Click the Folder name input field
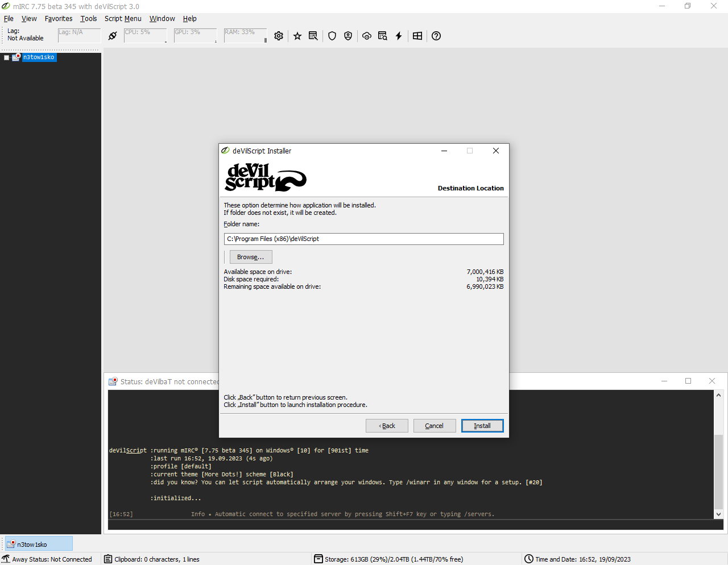728x565 pixels. tap(364, 239)
